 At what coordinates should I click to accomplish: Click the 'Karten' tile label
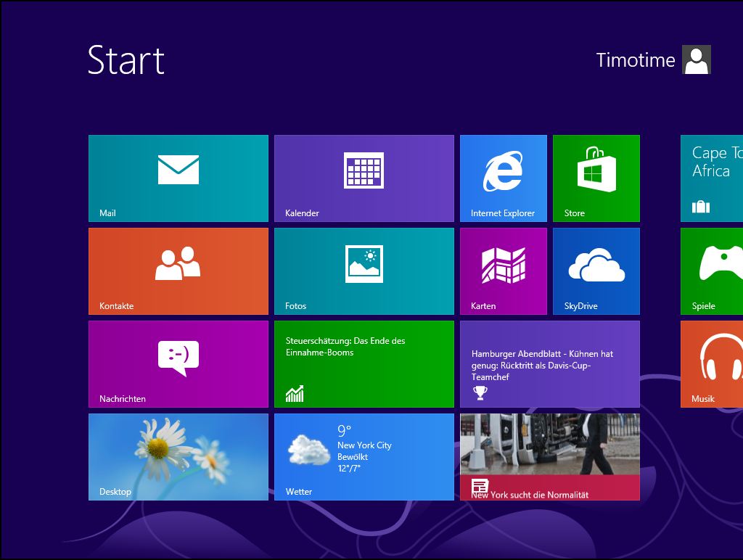483,306
